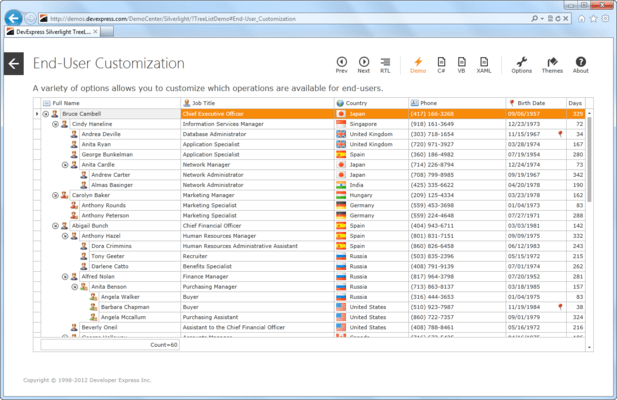617x400 pixels.
Task: Click Hungary flag in Carolyn Baker row
Action: 341,195
